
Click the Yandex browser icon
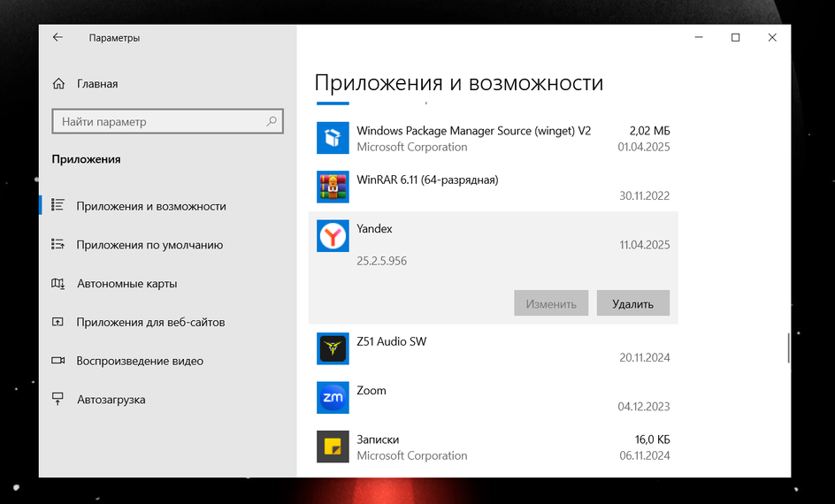click(333, 236)
